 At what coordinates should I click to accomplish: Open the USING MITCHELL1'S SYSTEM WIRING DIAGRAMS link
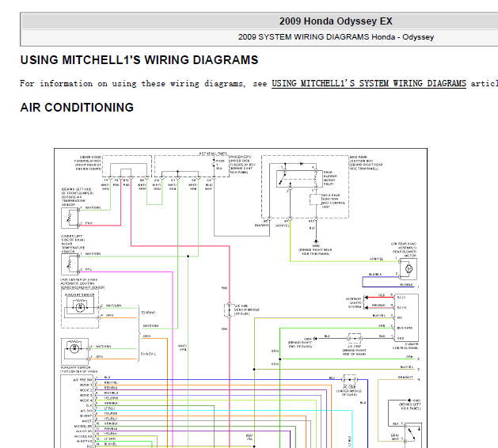pos(369,83)
